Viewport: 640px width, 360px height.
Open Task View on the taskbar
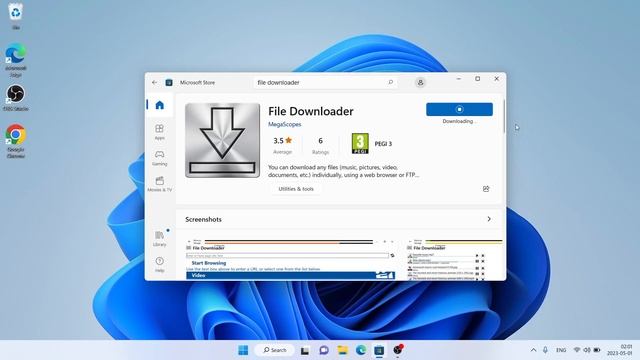(305, 350)
